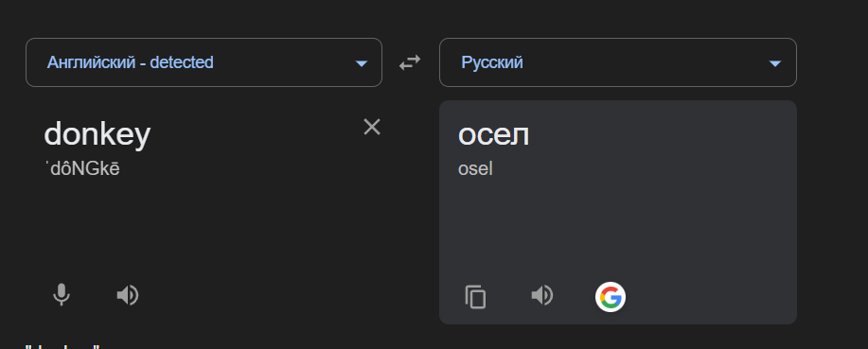Swap source and target languages
The image size is (868, 349).
click(x=410, y=62)
